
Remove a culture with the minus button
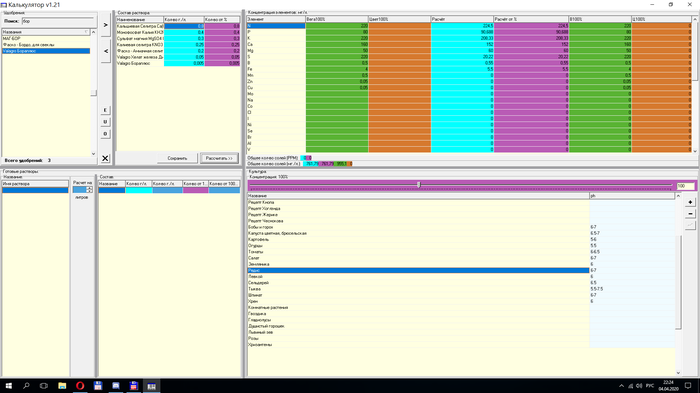[690, 214]
